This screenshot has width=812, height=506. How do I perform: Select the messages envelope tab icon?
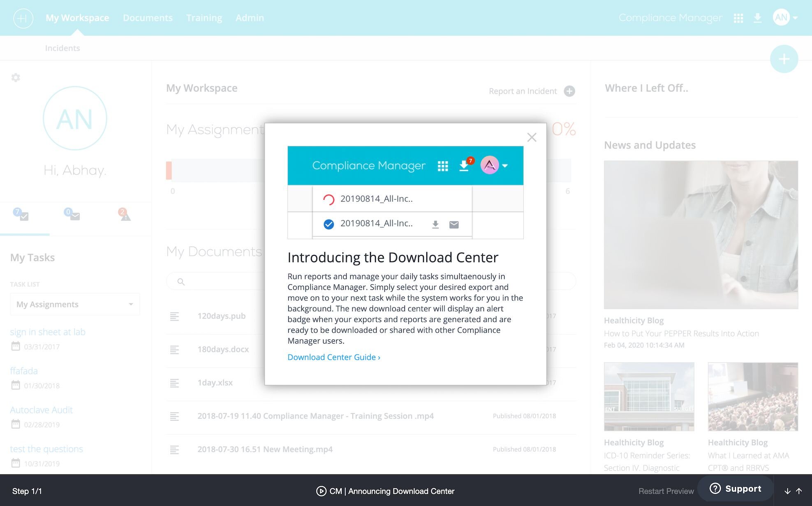point(72,214)
